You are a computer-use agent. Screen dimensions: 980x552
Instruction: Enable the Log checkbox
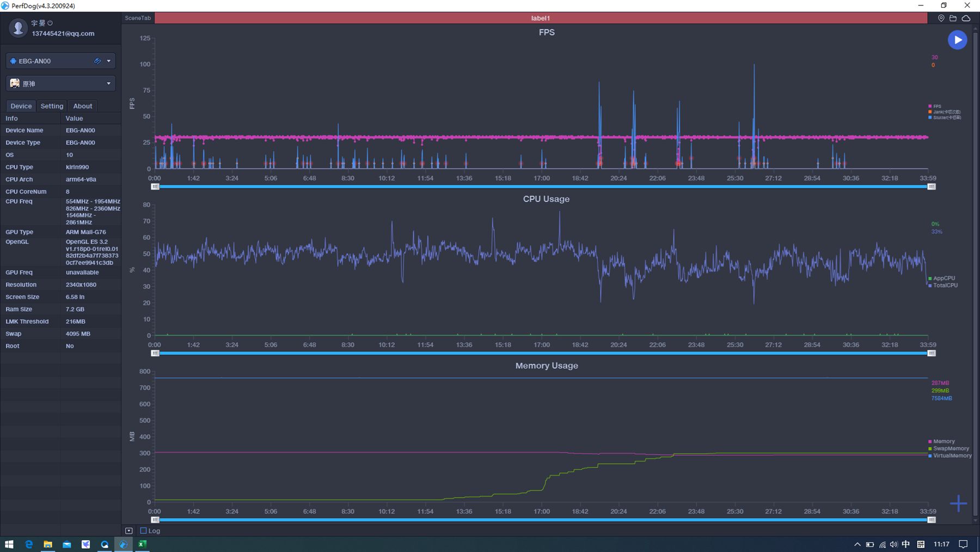tap(144, 531)
